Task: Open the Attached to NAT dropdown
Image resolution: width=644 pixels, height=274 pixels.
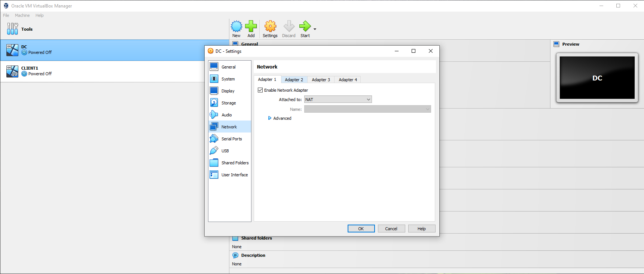Action: click(338, 100)
